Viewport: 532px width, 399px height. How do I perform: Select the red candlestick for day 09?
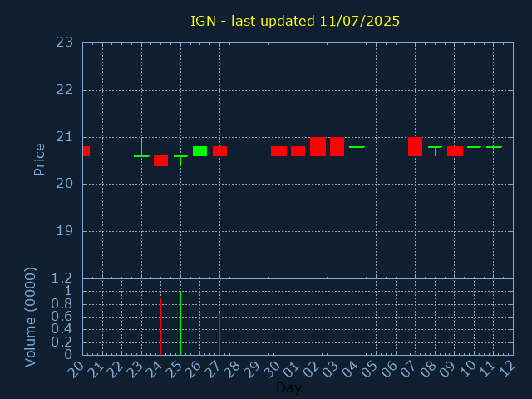pos(455,151)
